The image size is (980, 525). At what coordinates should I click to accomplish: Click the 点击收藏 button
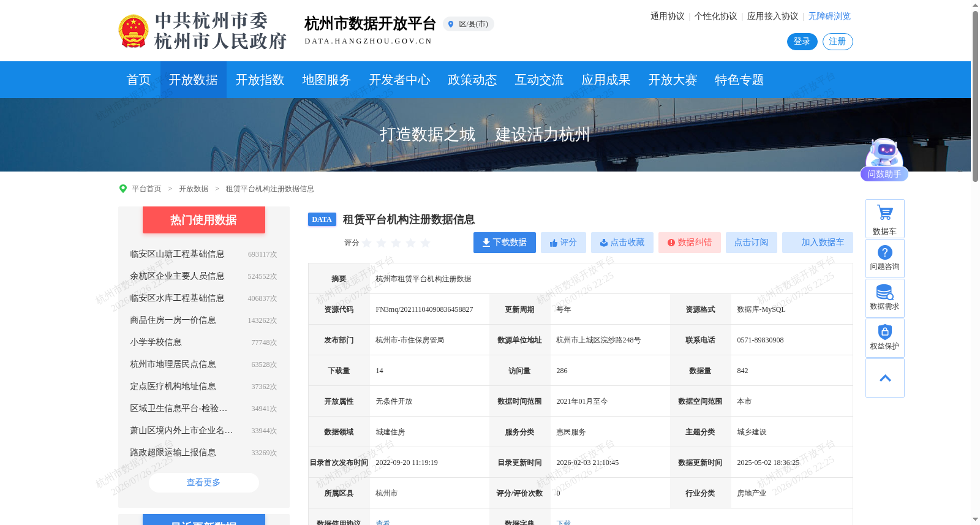pos(622,243)
